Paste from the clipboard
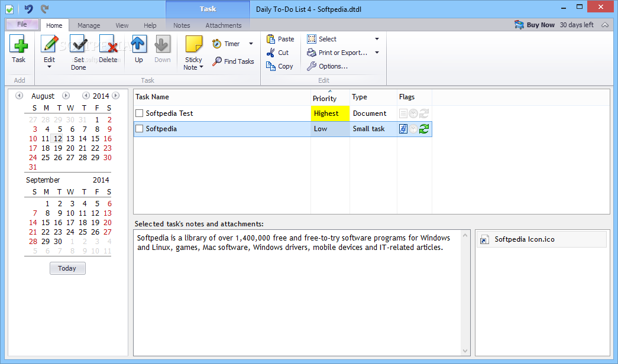The image size is (618, 364). [280, 39]
